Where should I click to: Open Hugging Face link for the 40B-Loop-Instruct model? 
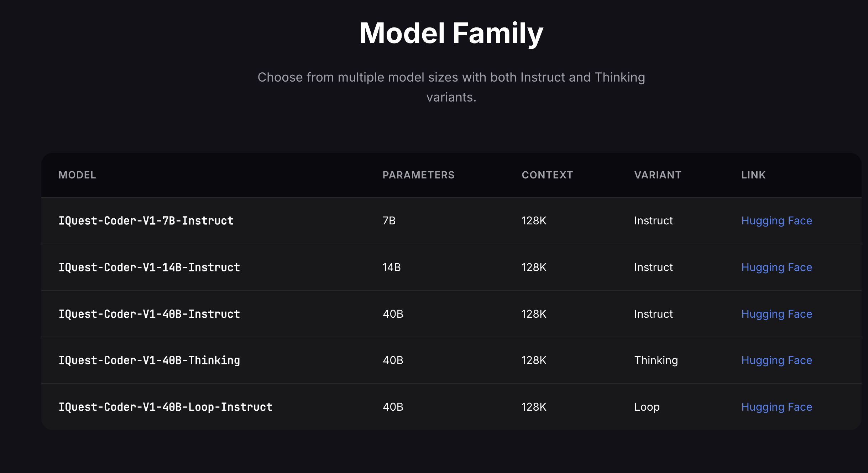[x=777, y=407]
